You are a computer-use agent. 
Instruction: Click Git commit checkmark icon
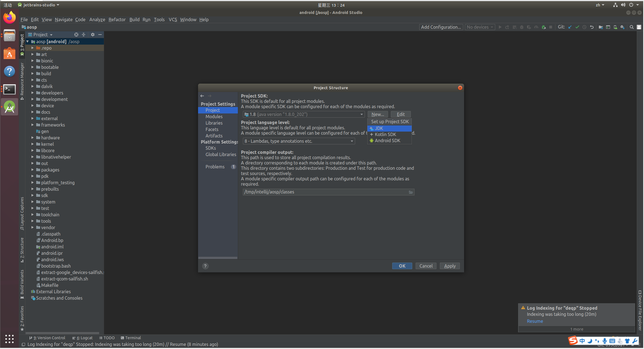pyautogui.click(x=577, y=27)
